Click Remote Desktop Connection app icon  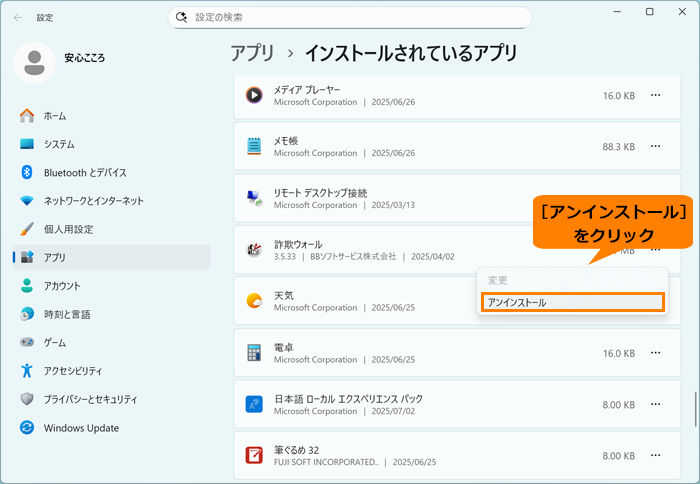pos(254,198)
